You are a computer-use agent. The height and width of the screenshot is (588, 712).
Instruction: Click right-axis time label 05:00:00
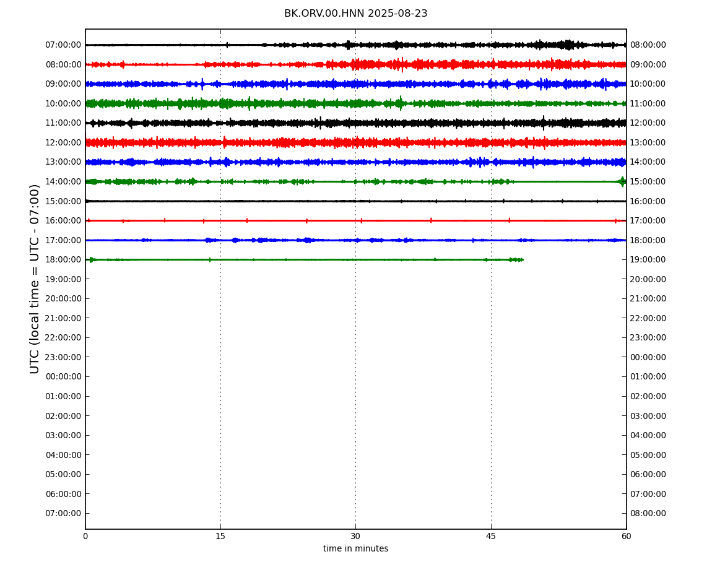coord(648,455)
